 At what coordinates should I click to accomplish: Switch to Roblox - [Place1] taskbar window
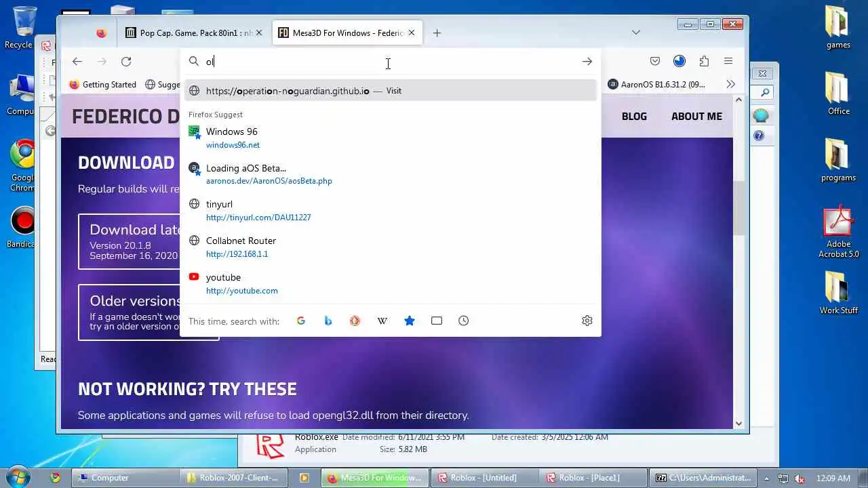593,477
